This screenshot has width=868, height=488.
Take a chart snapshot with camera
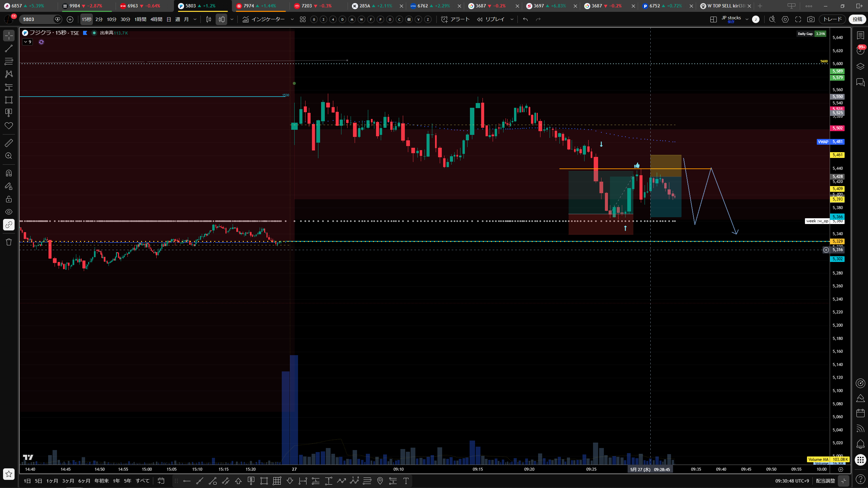(811, 19)
